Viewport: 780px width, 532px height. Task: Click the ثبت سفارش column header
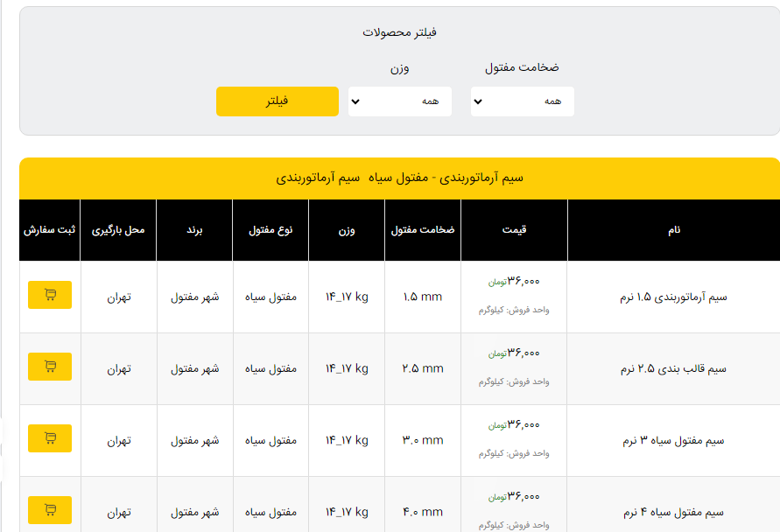point(50,230)
